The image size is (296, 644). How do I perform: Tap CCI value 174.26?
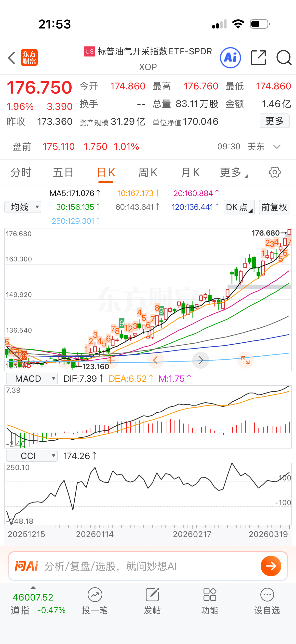click(80, 456)
